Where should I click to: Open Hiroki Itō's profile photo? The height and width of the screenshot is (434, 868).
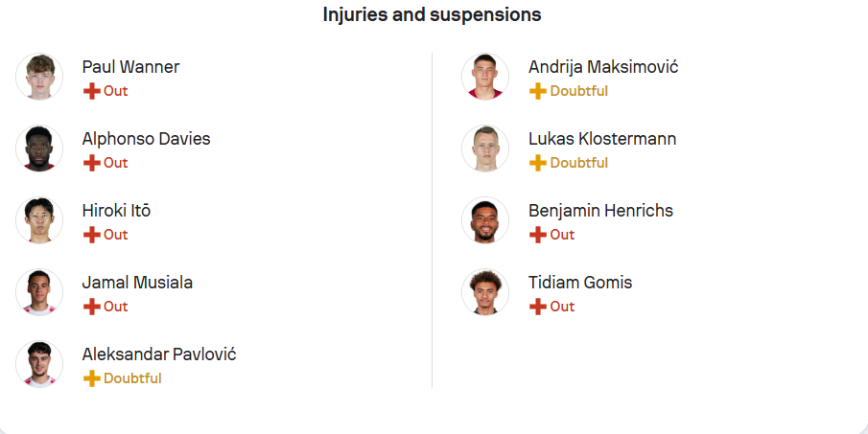point(39,220)
